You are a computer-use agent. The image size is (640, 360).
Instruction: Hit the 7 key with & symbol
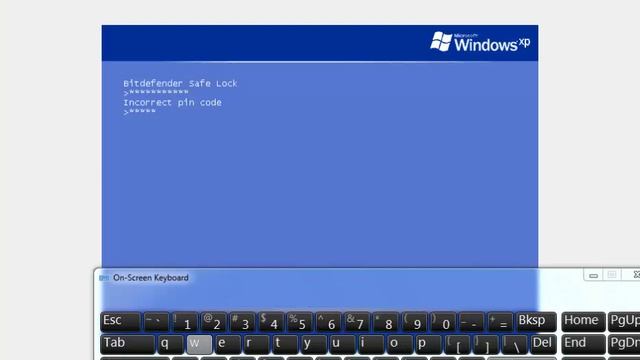357,322
